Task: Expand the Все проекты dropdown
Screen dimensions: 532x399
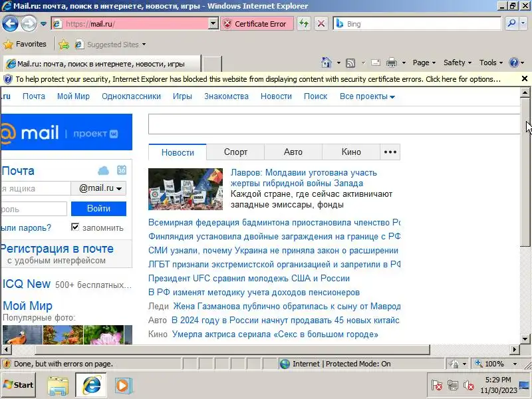Action: click(367, 96)
